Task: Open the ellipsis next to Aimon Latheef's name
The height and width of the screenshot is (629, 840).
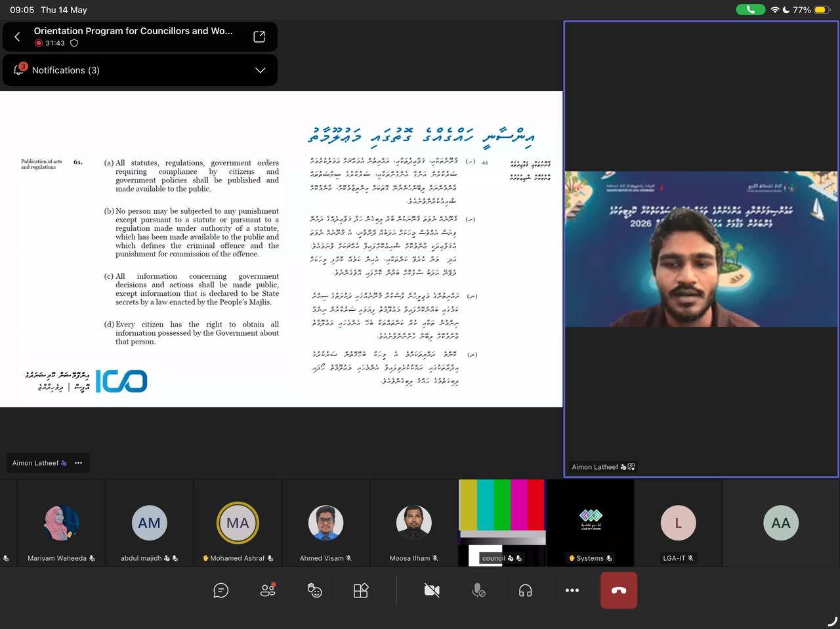Action: tap(79, 463)
